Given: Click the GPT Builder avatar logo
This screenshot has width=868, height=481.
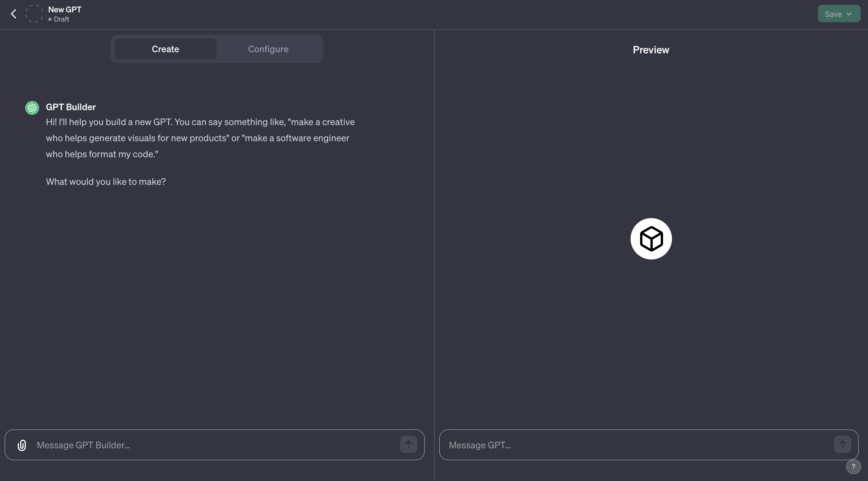Looking at the screenshot, I should point(32,108).
